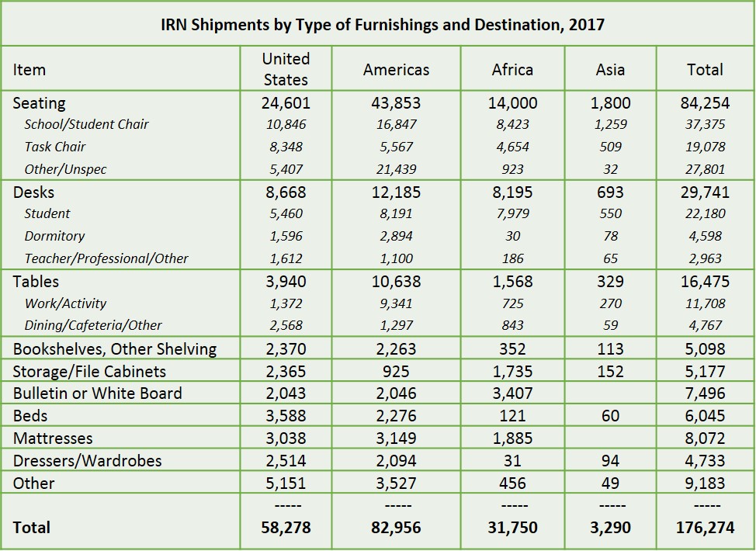Viewport: 756px width, 551px height.
Task: Click the 'Teacher/Professional/Other' row label
Action: [106, 258]
